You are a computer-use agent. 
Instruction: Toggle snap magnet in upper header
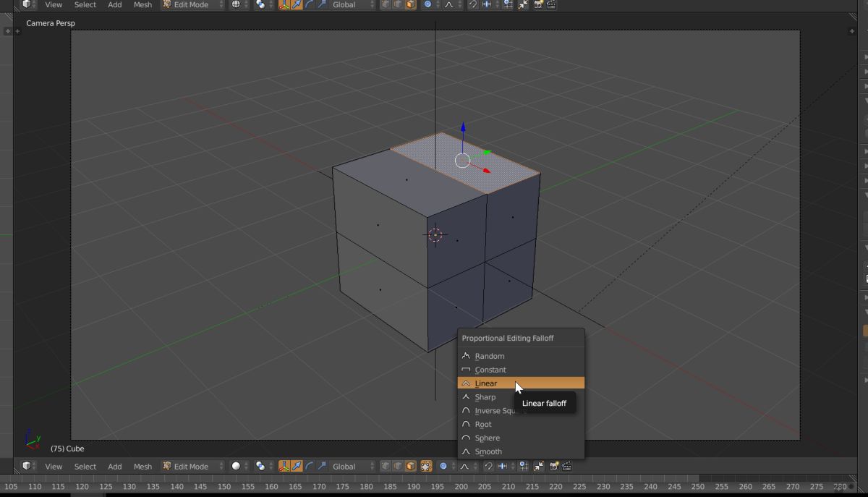[x=473, y=4]
